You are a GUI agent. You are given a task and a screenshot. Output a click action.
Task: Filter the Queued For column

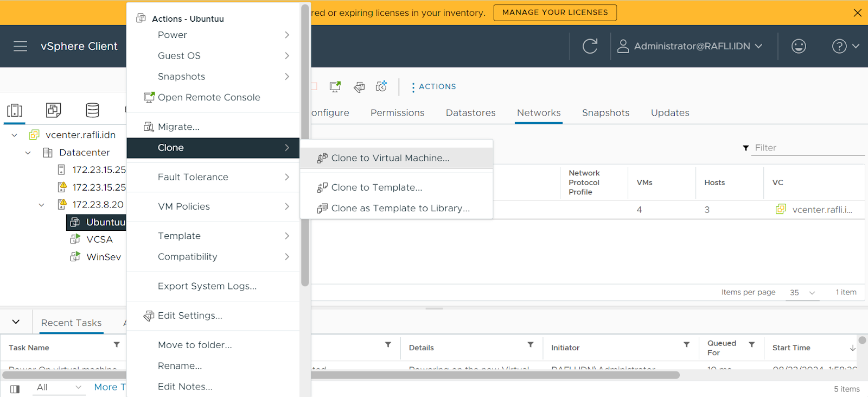tap(752, 344)
